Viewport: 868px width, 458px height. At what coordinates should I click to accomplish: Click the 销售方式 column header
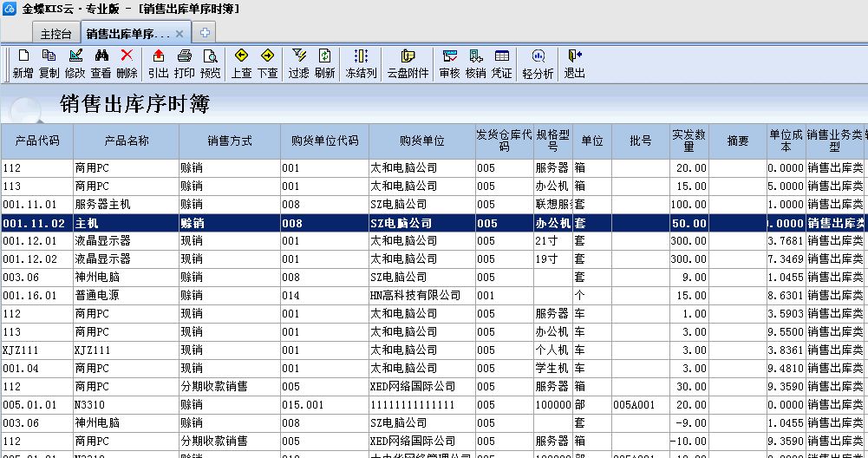pyautogui.click(x=230, y=141)
